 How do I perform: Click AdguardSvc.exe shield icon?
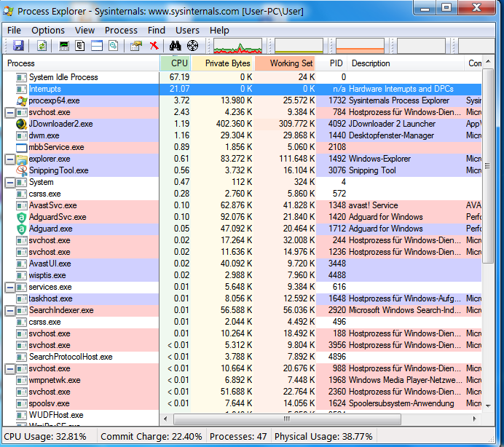(x=21, y=218)
